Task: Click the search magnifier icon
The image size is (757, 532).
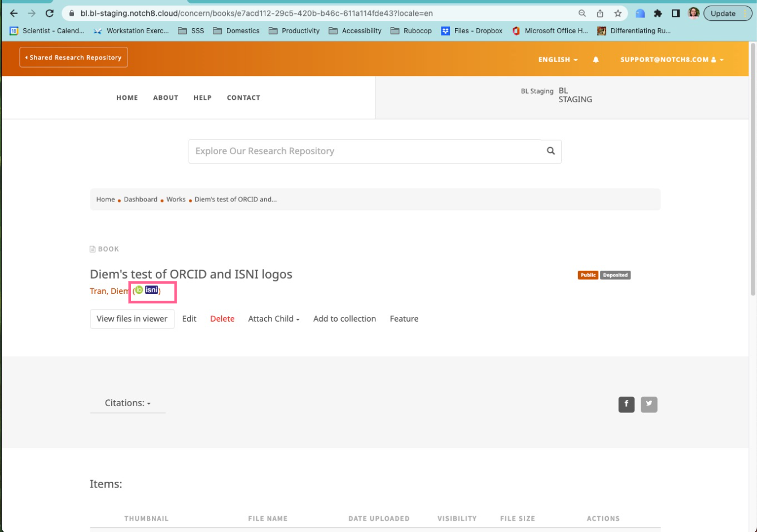Action: [x=550, y=151]
